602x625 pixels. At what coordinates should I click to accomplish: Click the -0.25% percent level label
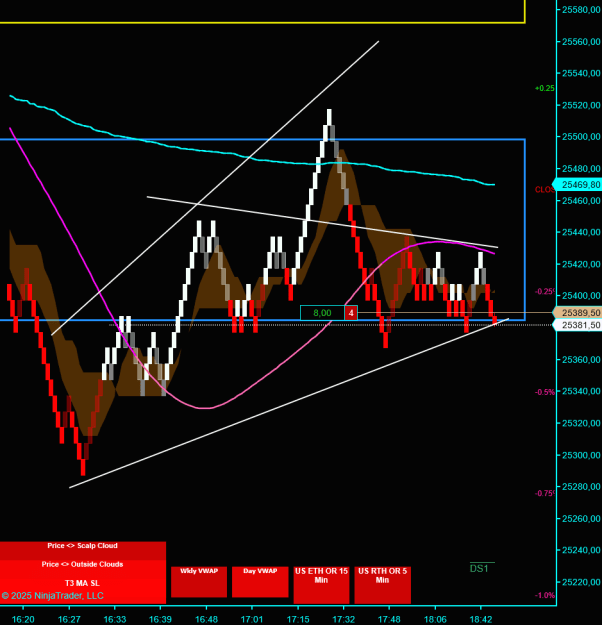pyautogui.click(x=545, y=291)
